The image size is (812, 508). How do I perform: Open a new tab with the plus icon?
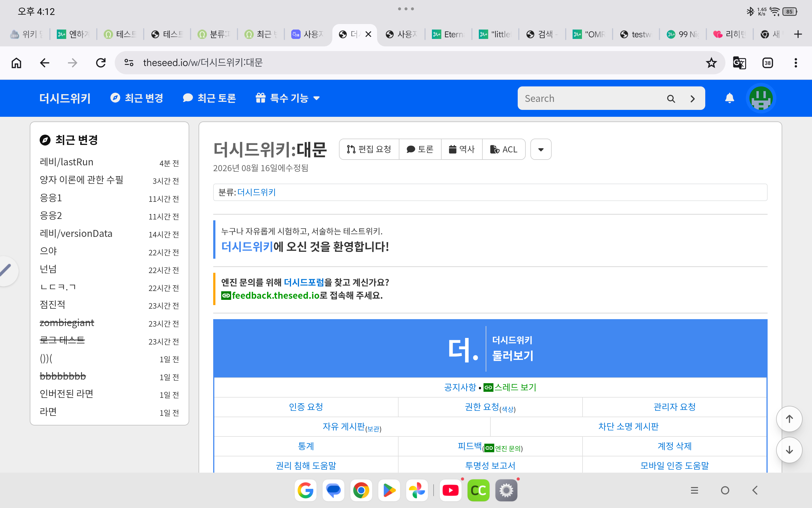click(x=798, y=34)
